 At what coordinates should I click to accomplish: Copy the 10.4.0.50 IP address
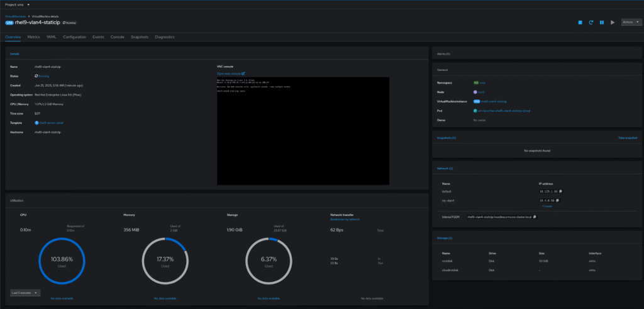click(558, 200)
